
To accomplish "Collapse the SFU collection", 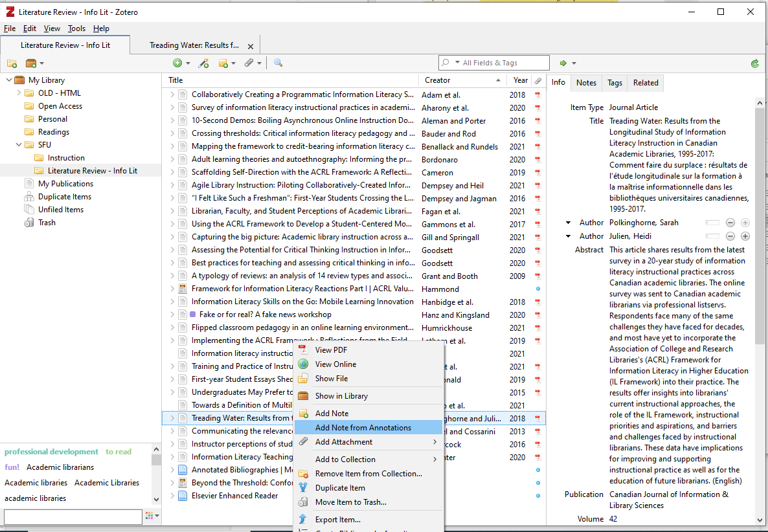I will click(19, 144).
